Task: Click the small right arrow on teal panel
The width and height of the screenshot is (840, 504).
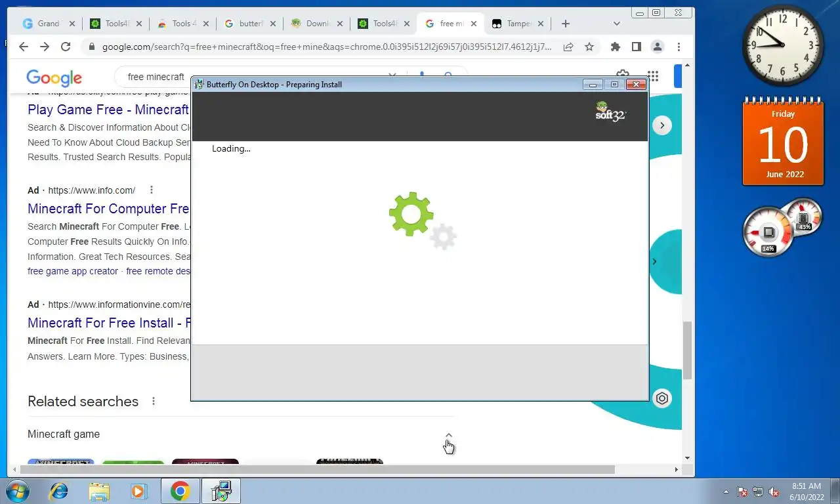Action: 654,261
